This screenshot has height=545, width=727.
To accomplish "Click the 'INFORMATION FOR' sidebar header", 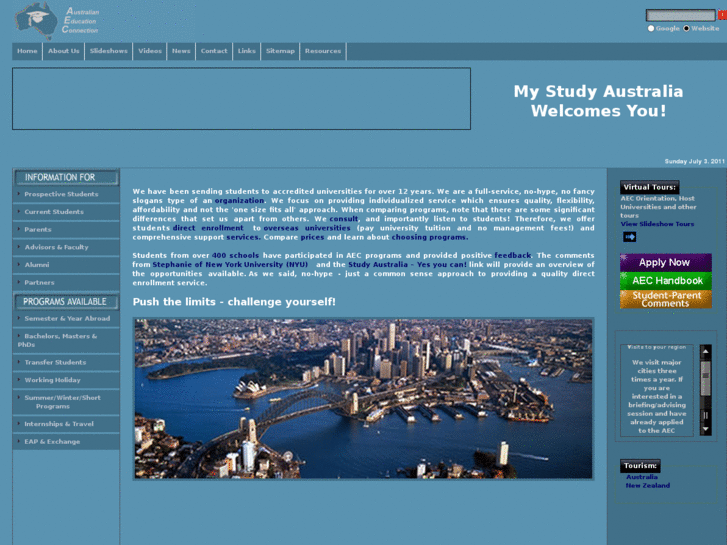I will (x=66, y=177).
